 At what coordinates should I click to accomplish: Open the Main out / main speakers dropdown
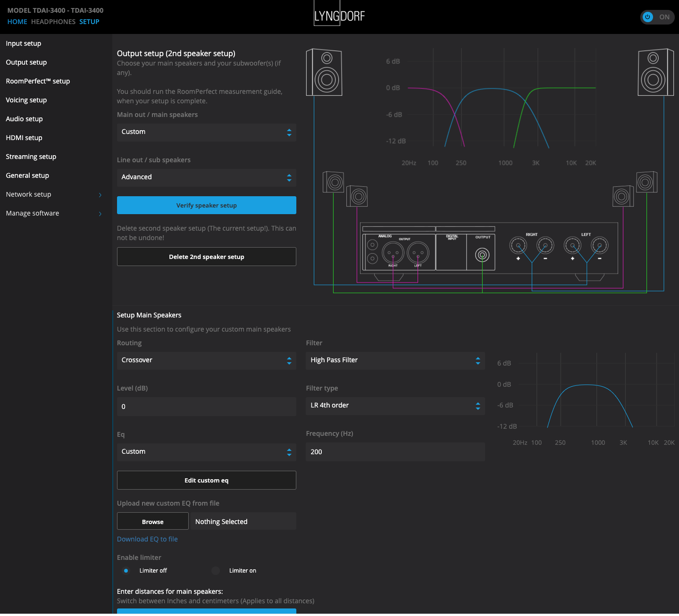click(x=206, y=132)
